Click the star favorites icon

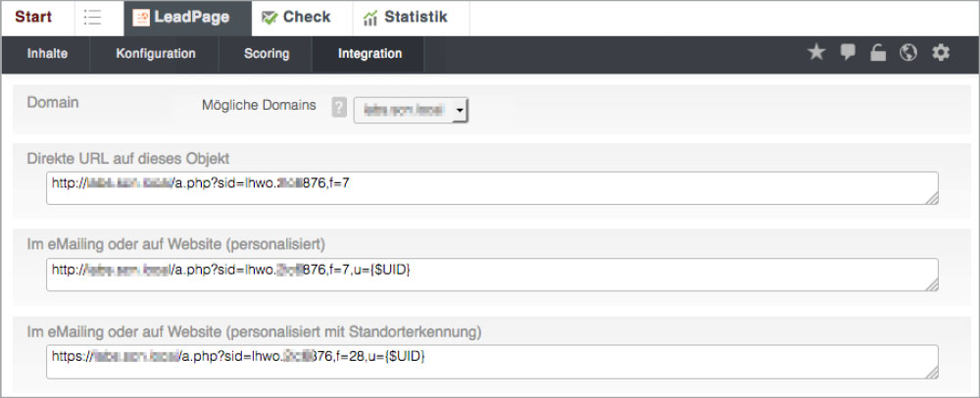816,53
